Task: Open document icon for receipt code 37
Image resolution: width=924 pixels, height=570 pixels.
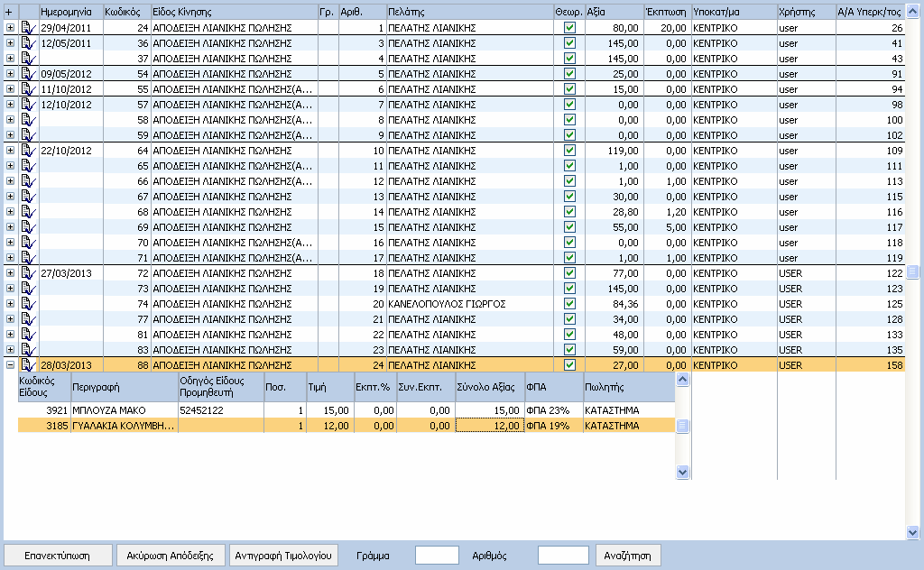Action: (28, 59)
